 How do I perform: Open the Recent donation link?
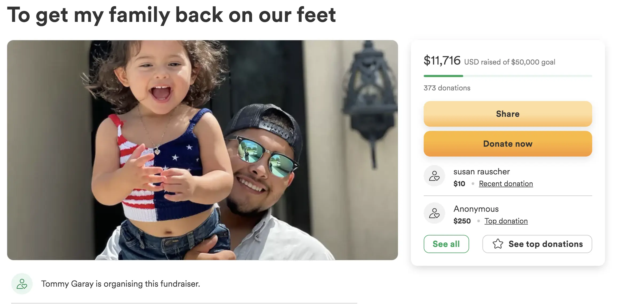pyautogui.click(x=506, y=184)
